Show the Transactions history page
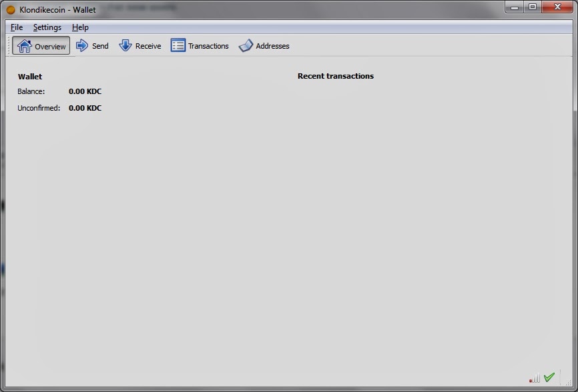The width and height of the screenshot is (578, 392). (x=200, y=45)
